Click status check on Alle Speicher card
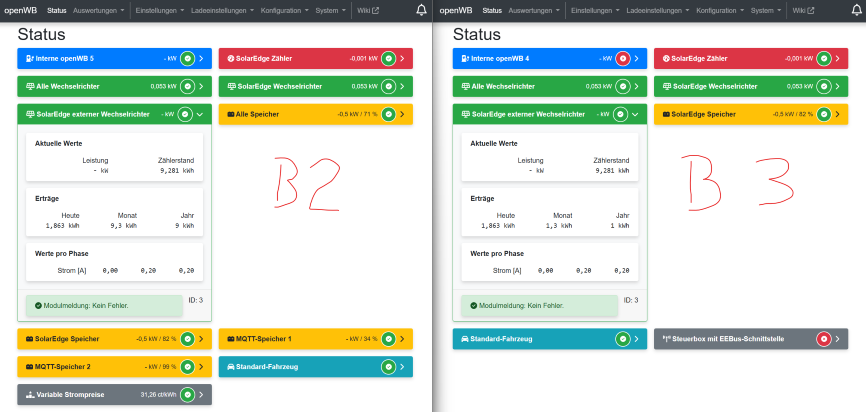This screenshot has height=412, width=866. (x=389, y=114)
